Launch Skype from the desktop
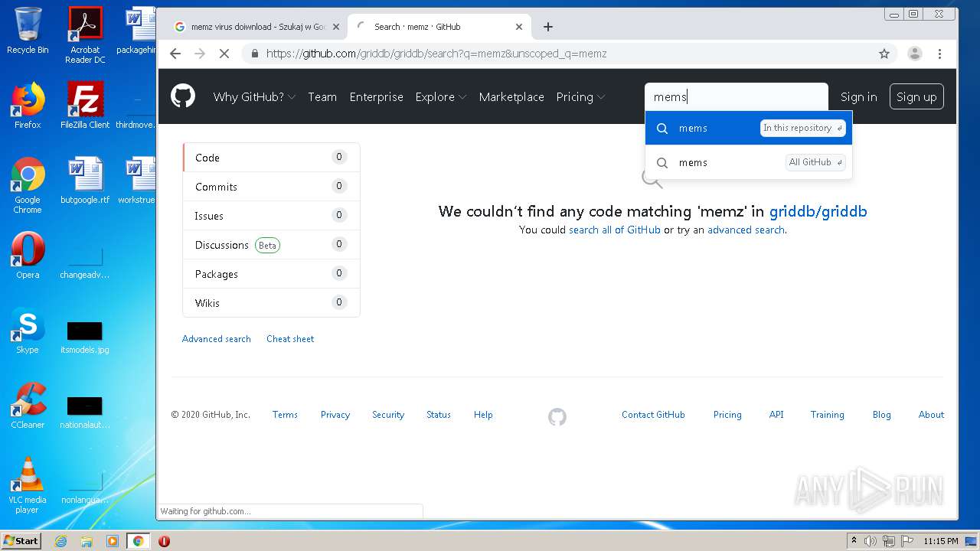 [x=28, y=331]
